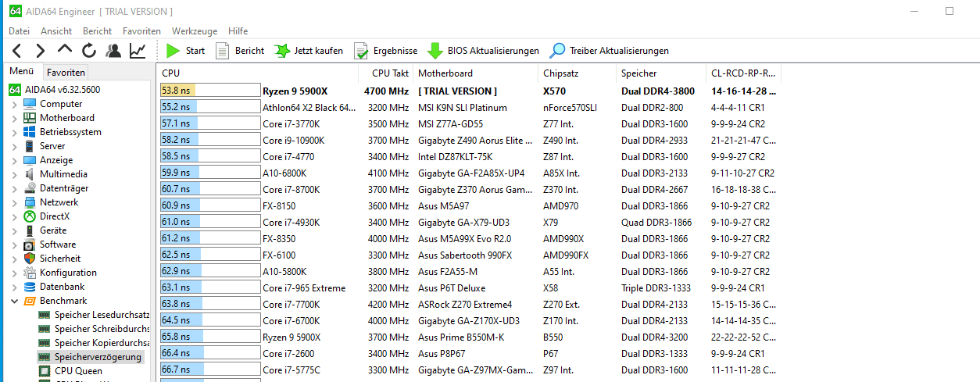The image size is (980, 382).
Task: Expand the Anzeige tree node
Action: pyautogui.click(x=13, y=160)
